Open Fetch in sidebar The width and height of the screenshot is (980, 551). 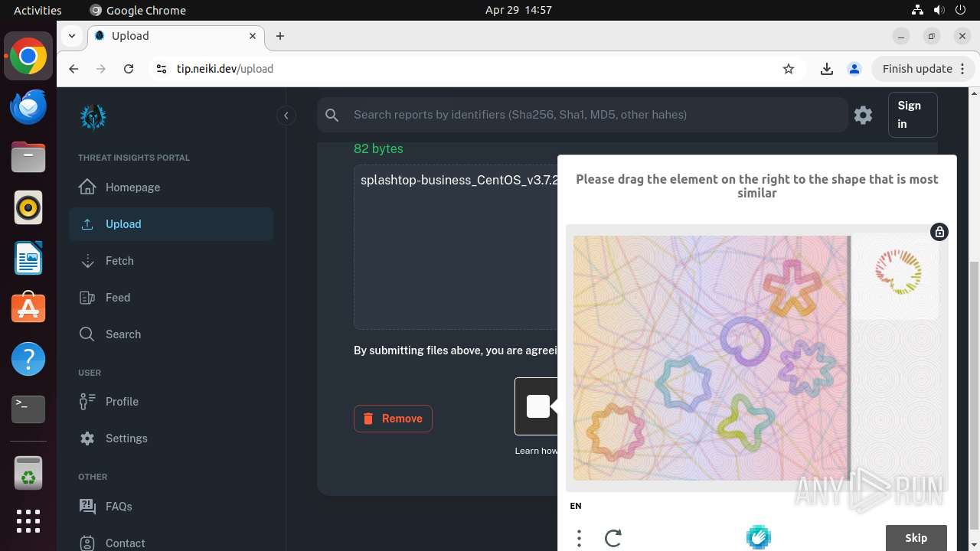[171, 261]
